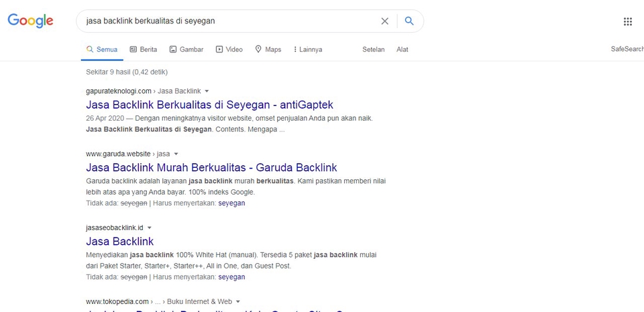
Task: Click the map pin icon beside Maps
Action: coord(258,49)
